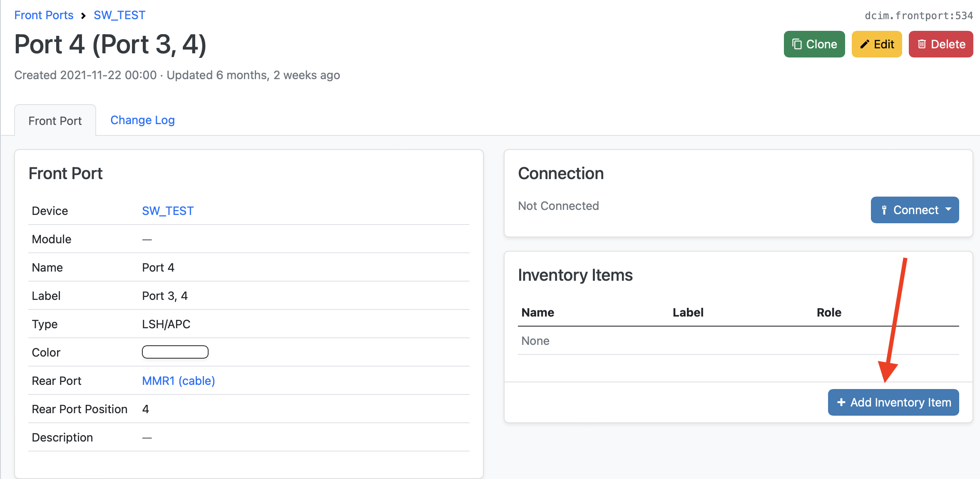Open SW_TEST breadcrumb link
The image size is (980, 479).
pyautogui.click(x=119, y=15)
